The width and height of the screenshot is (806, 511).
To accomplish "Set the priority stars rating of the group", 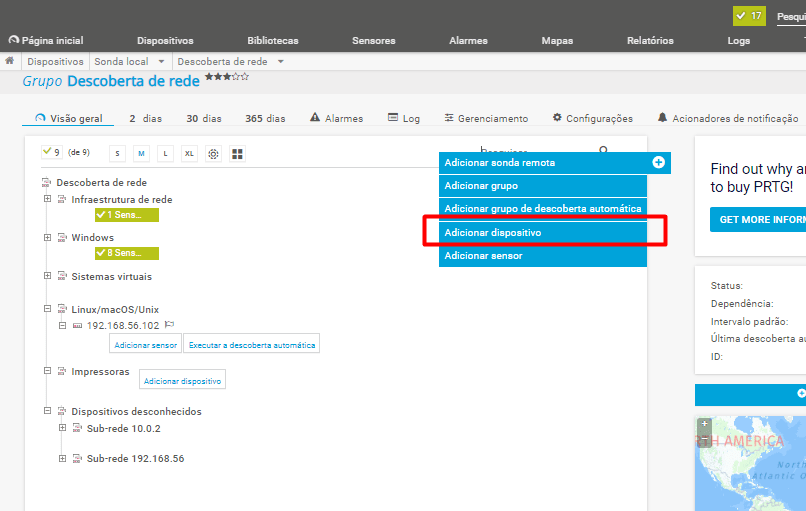I will 227,77.
